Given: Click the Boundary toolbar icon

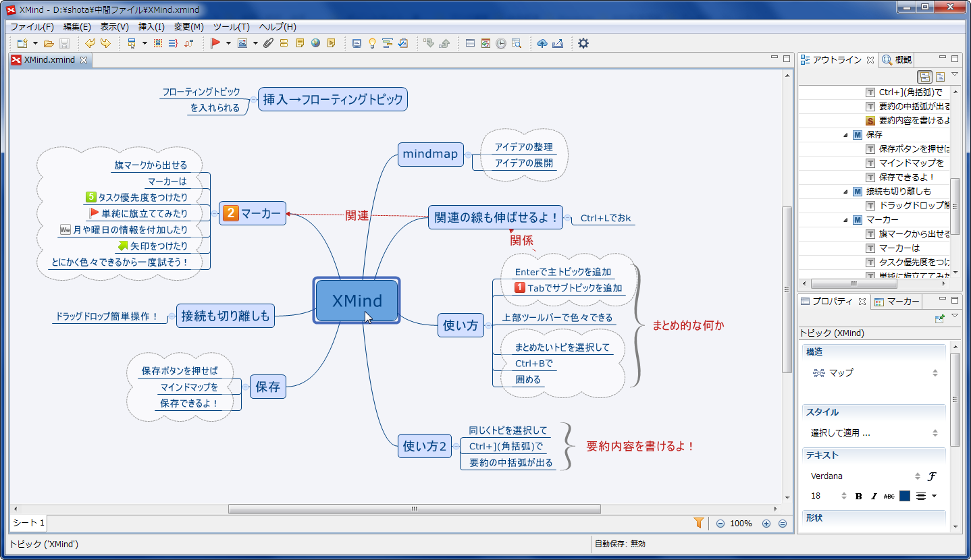Looking at the screenshot, I should (x=158, y=43).
